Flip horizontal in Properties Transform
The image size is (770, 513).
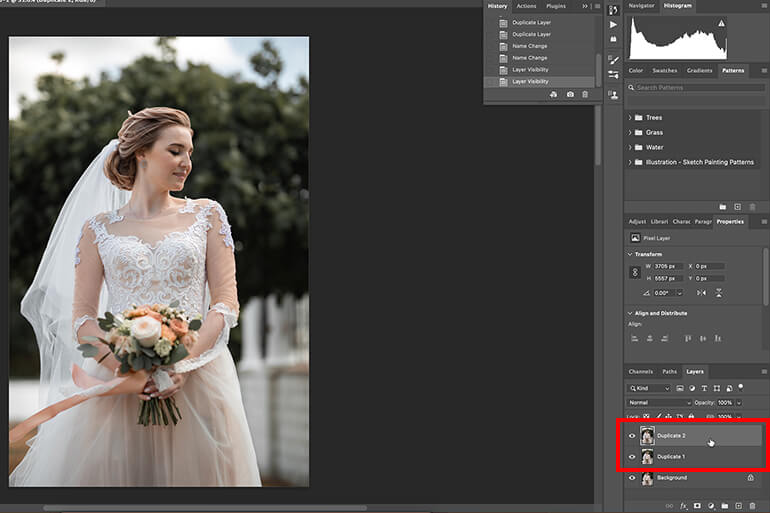click(x=701, y=293)
